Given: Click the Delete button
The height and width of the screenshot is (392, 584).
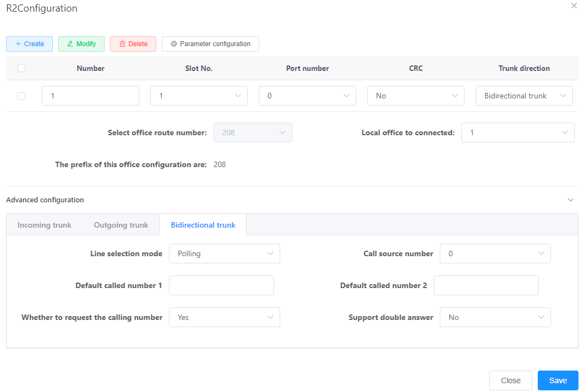Looking at the screenshot, I should (133, 44).
